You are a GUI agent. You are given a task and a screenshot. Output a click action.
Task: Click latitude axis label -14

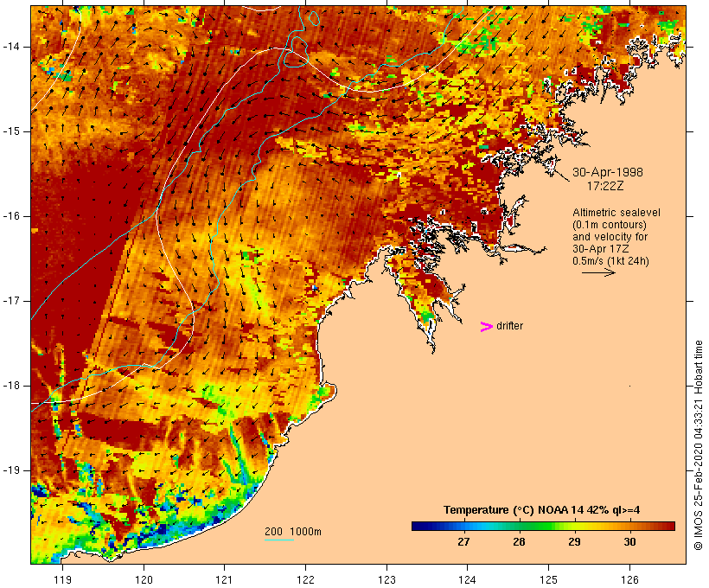coord(11,47)
